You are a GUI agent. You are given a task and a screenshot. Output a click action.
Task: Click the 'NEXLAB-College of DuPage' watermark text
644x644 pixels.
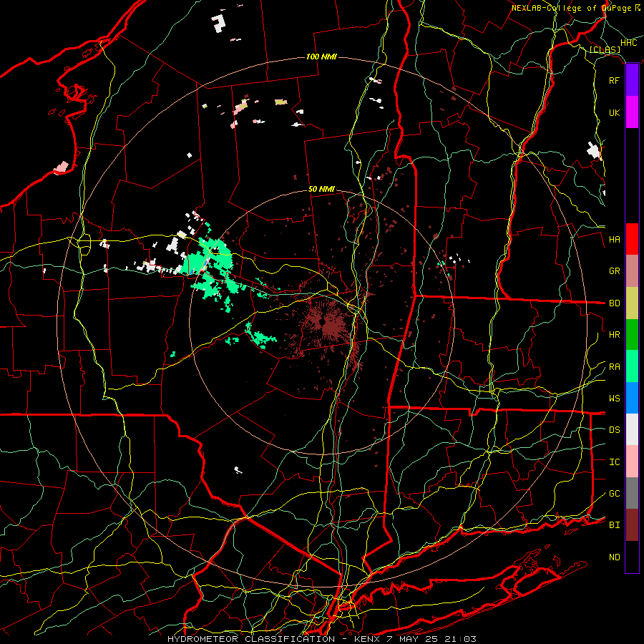pos(573,8)
